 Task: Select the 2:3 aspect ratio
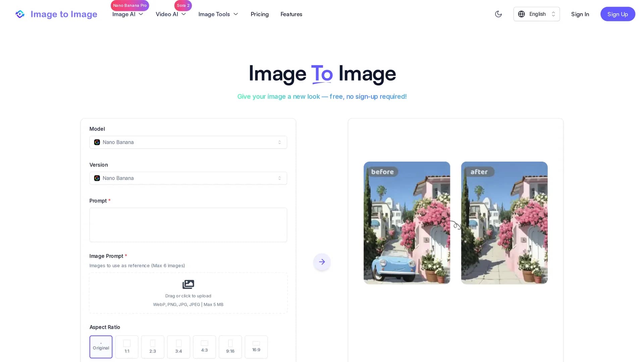(153, 347)
